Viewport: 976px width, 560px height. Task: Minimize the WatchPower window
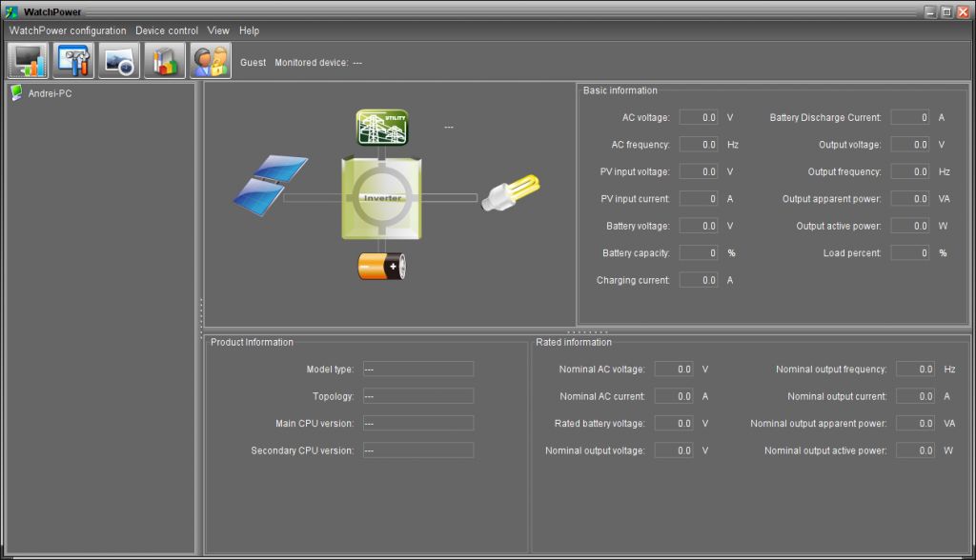(930, 11)
